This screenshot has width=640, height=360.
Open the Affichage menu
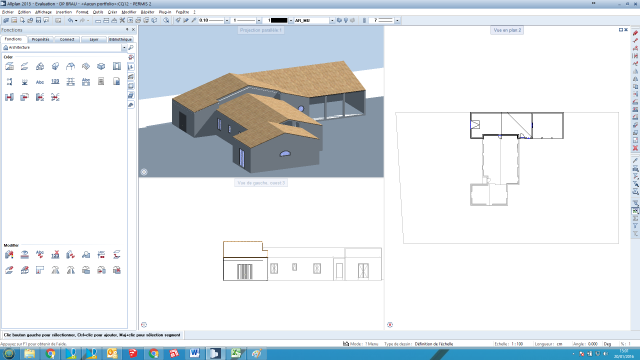(43, 12)
